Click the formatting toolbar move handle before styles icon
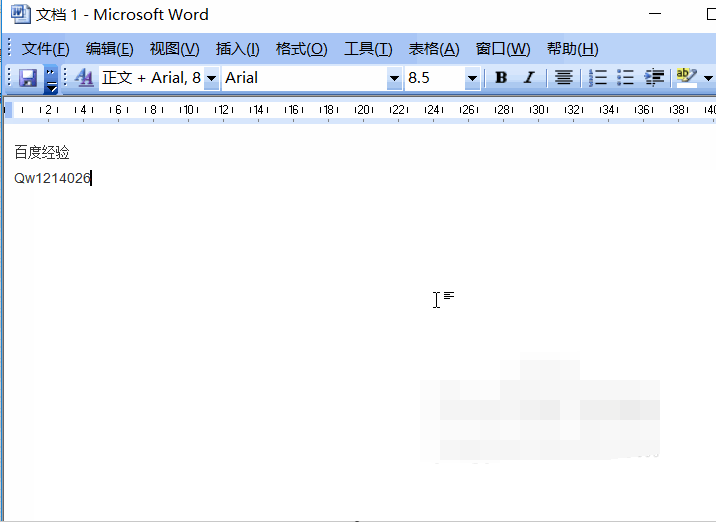716x522 pixels. (65, 78)
